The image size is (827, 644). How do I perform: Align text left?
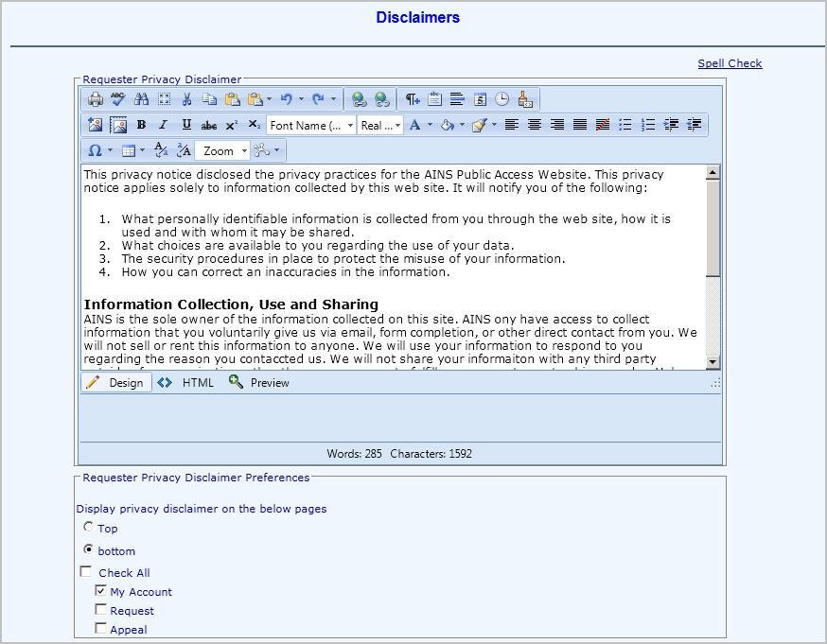pyautogui.click(x=511, y=125)
